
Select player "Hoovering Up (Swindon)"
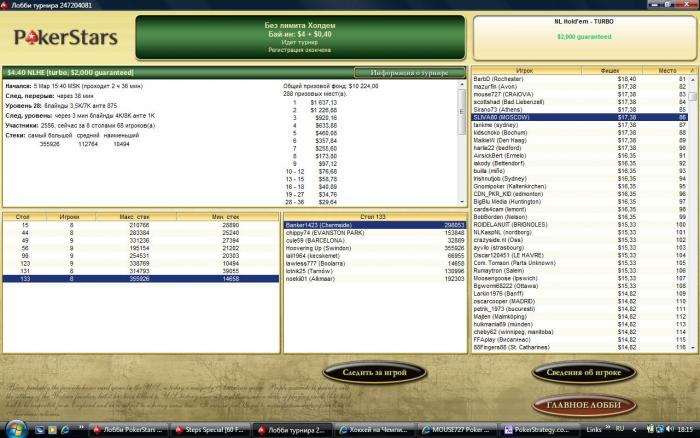point(375,248)
